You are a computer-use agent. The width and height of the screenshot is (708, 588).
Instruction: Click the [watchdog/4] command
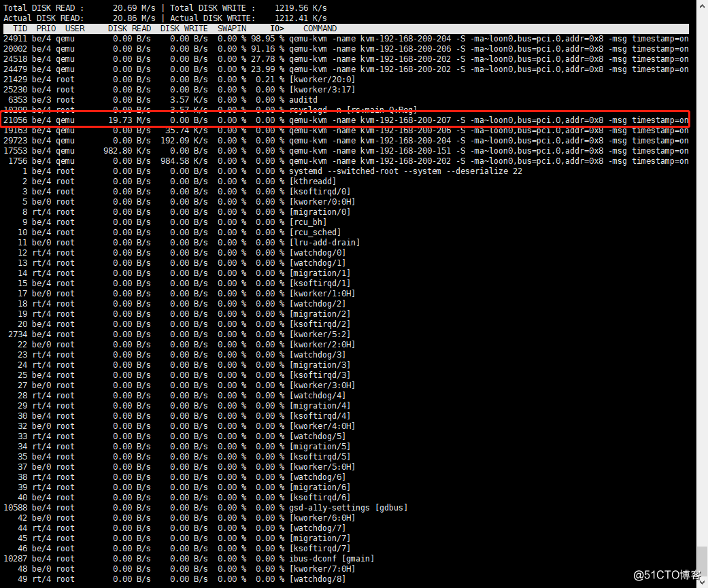(318, 396)
